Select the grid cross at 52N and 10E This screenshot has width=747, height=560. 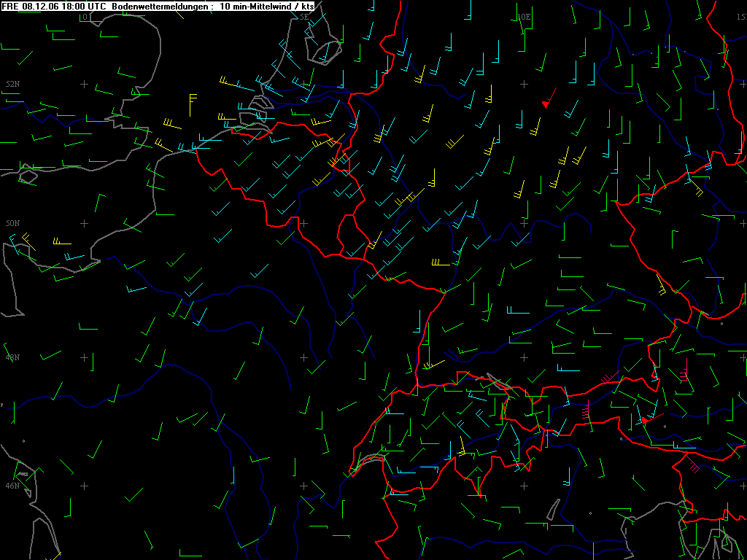coord(524,85)
